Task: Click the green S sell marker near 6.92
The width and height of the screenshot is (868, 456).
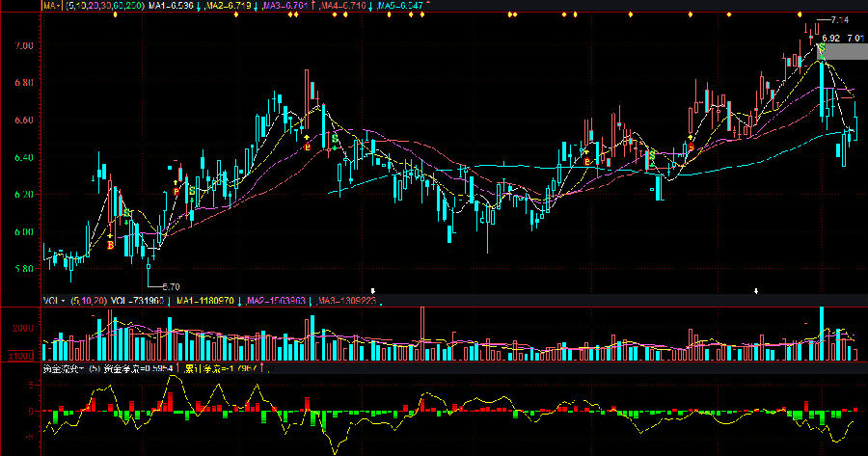Action: [x=821, y=49]
